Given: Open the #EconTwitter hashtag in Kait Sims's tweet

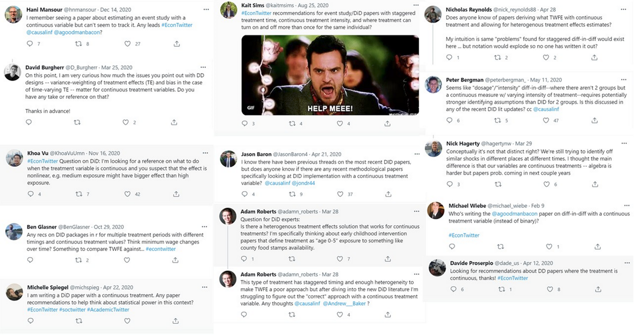Looking at the screenshot, I should [x=256, y=13].
